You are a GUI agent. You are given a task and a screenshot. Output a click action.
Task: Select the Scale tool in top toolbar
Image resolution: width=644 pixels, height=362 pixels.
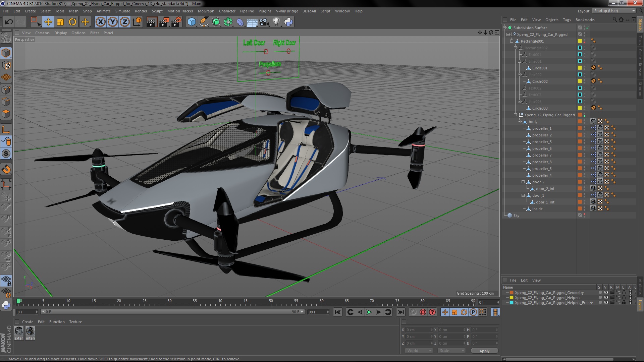click(x=60, y=22)
